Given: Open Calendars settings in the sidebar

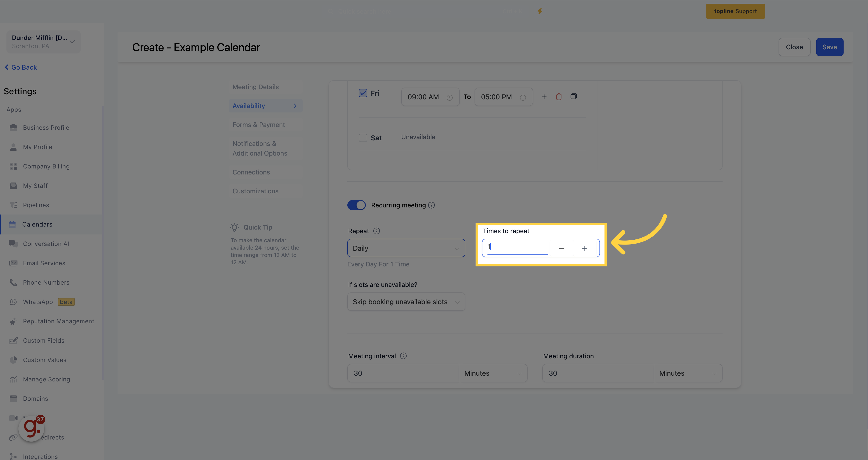Looking at the screenshot, I should click(51, 224).
